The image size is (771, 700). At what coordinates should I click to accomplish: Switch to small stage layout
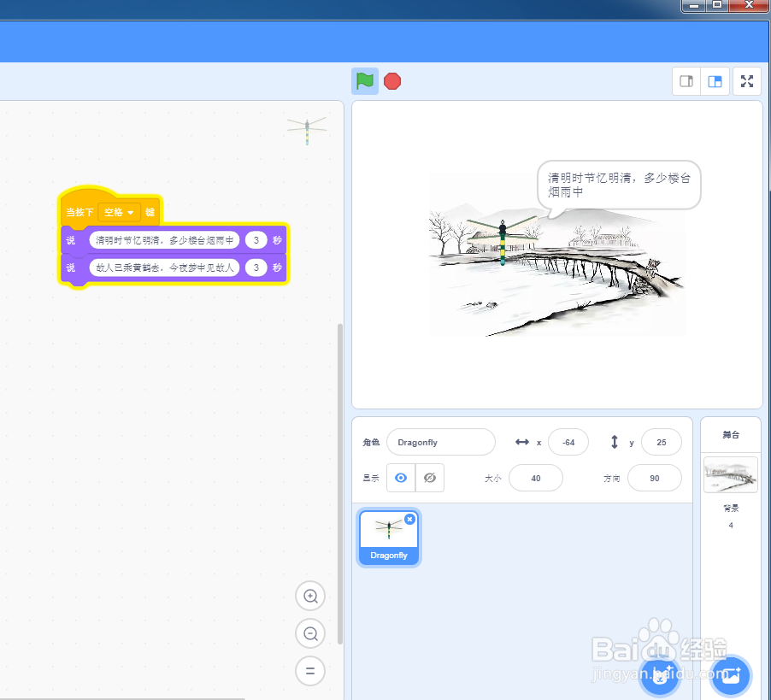tap(686, 81)
